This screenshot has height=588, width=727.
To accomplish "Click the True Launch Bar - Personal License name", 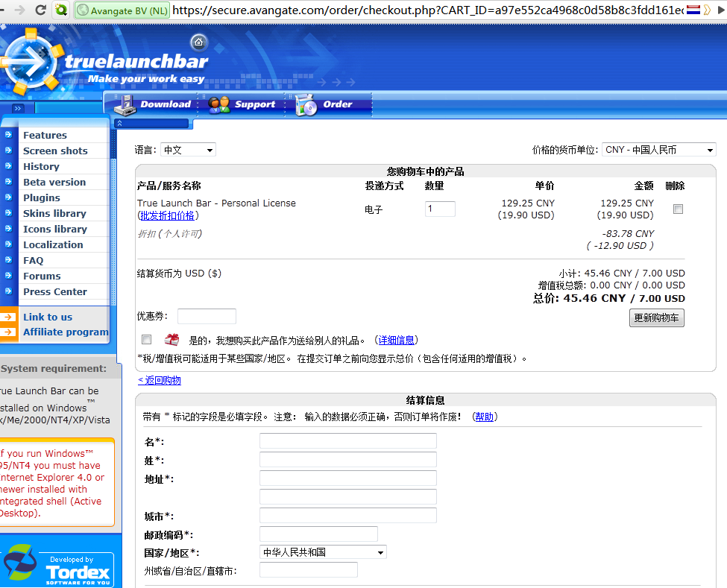I will [216, 203].
